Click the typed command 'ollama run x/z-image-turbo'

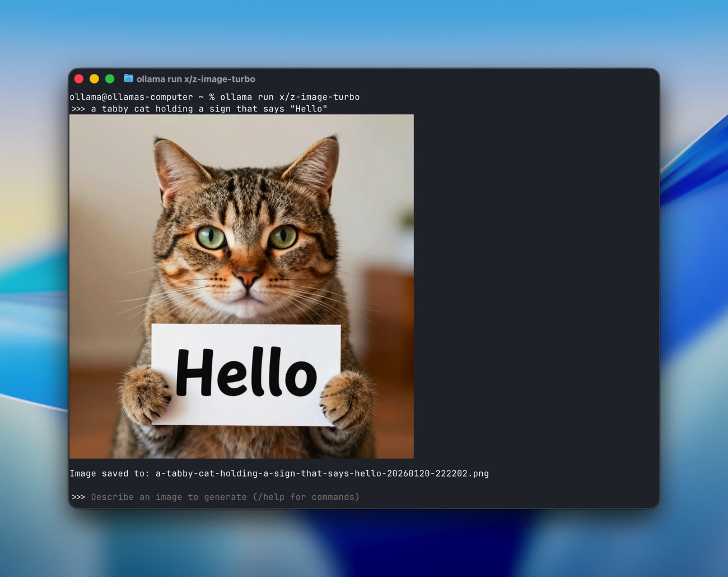(290, 97)
